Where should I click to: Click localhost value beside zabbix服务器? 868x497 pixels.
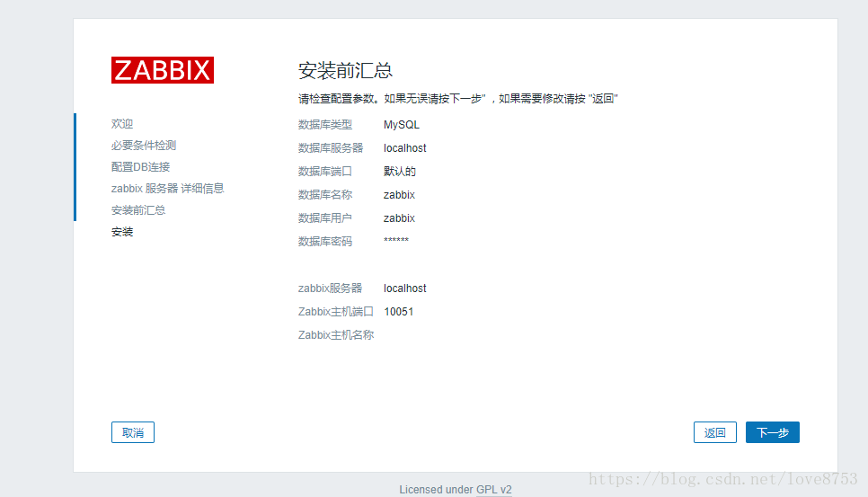404,288
